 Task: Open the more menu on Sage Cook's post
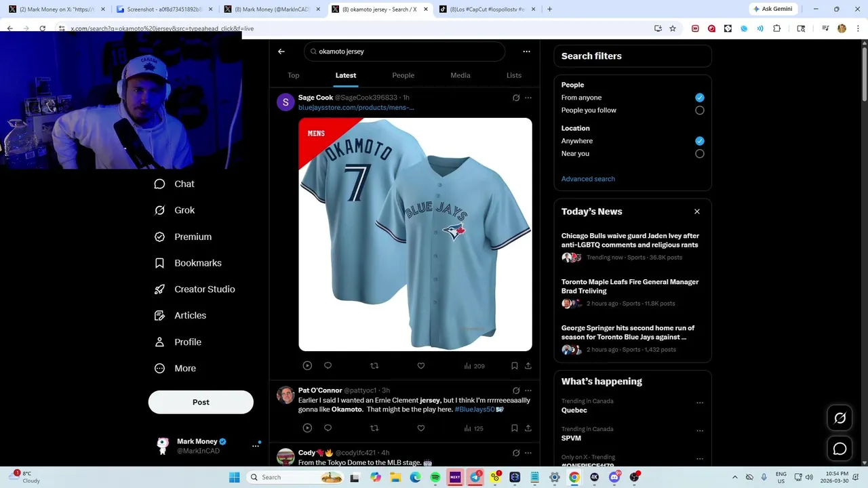click(x=528, y=98)
